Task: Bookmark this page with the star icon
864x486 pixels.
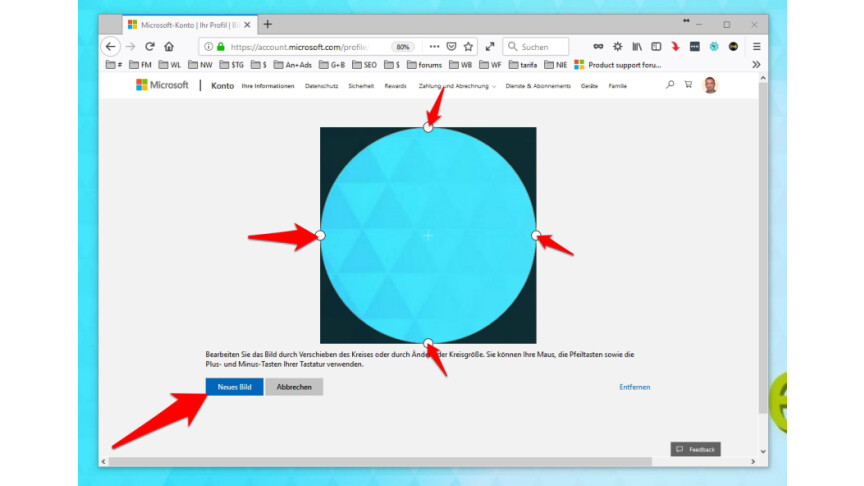Action: coord(468,46)
